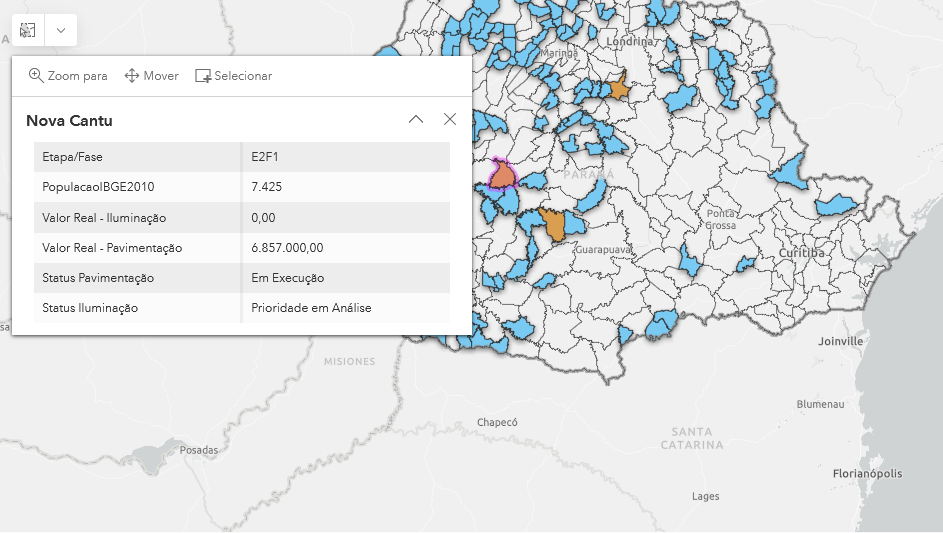943x533 pixels.
Task: Activate the rectangle selection tool icon
Action: [x=28, y=30]
